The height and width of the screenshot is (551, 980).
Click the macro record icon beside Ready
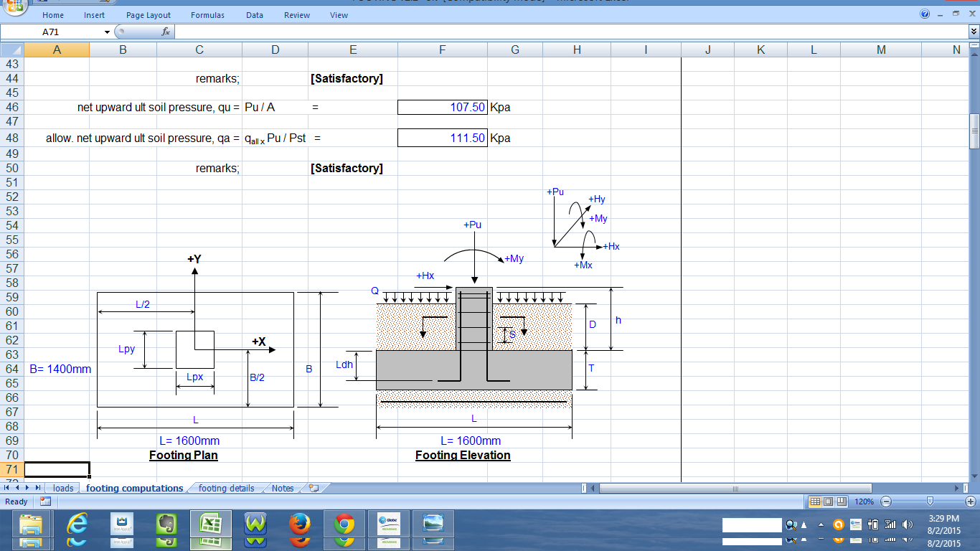pos(44,501)
